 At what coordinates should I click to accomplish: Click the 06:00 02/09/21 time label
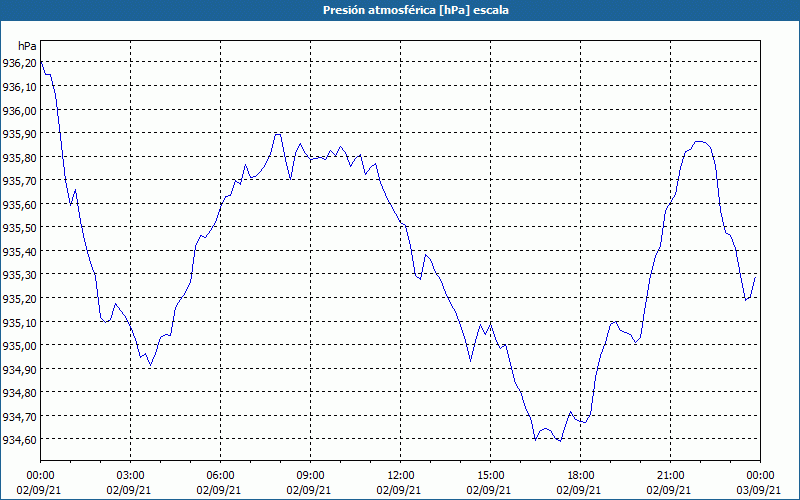click(219, 483)
